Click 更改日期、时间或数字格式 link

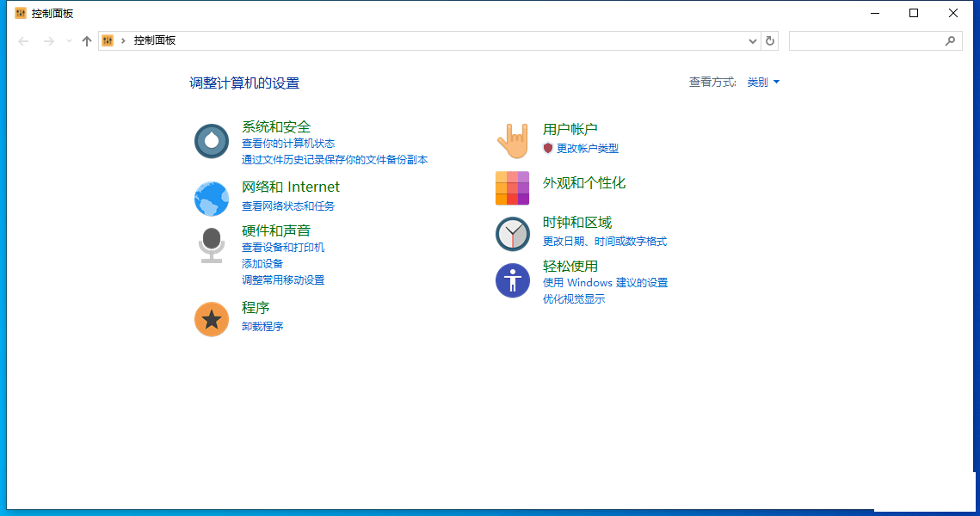point(605,242)
